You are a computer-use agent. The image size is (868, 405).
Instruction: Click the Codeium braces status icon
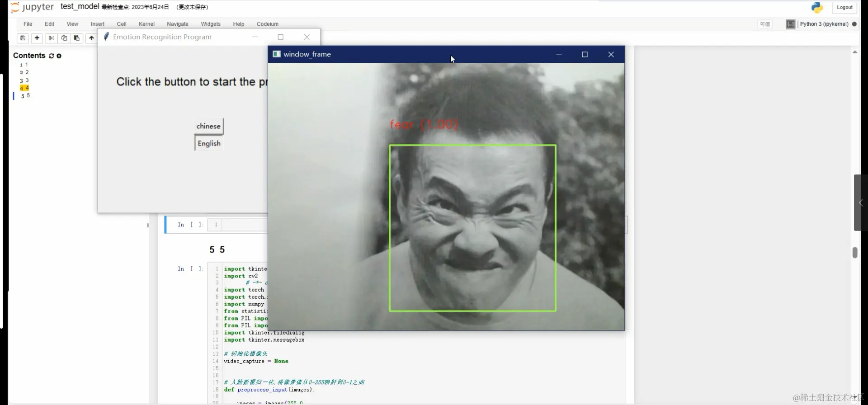(x=790, y=24)
